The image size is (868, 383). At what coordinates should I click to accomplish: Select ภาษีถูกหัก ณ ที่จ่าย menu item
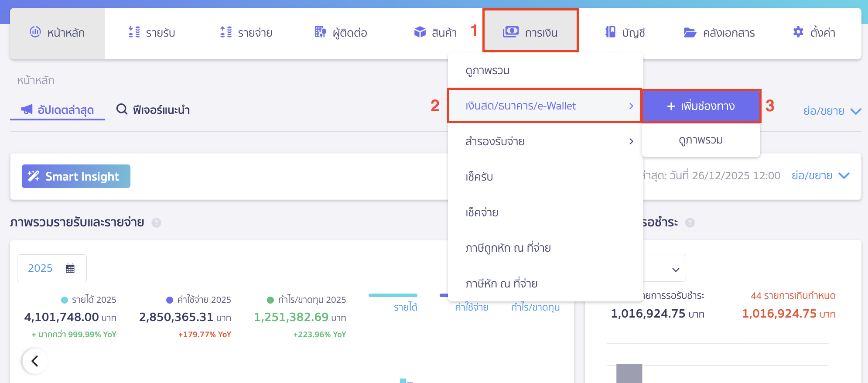coord(545,248)
